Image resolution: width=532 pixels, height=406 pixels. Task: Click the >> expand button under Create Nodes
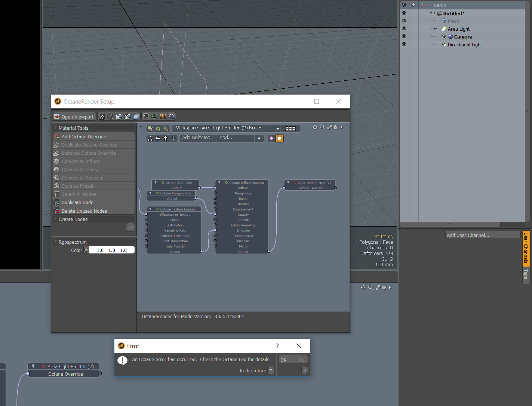131,227
